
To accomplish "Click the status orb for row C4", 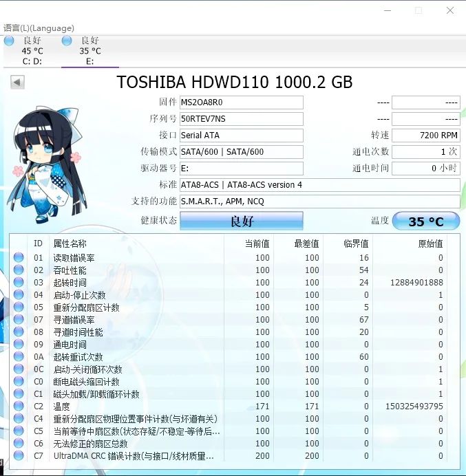I will tap(19, 419).
